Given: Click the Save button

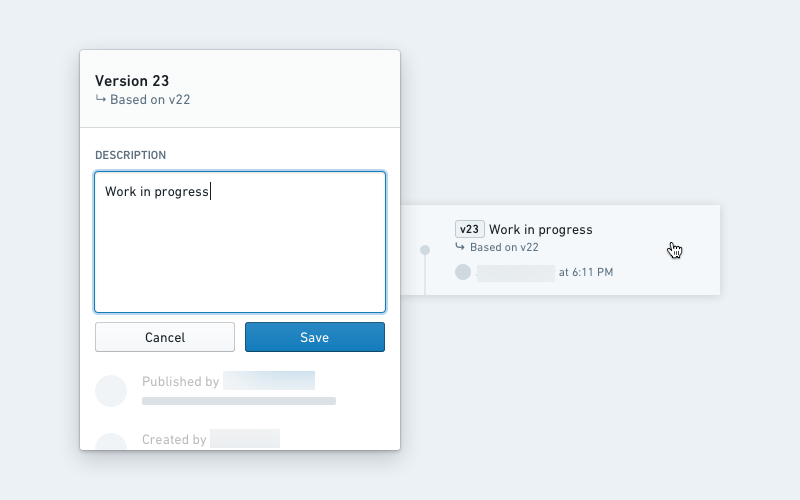Looking at the screenshot, I should tap(315, 337).
